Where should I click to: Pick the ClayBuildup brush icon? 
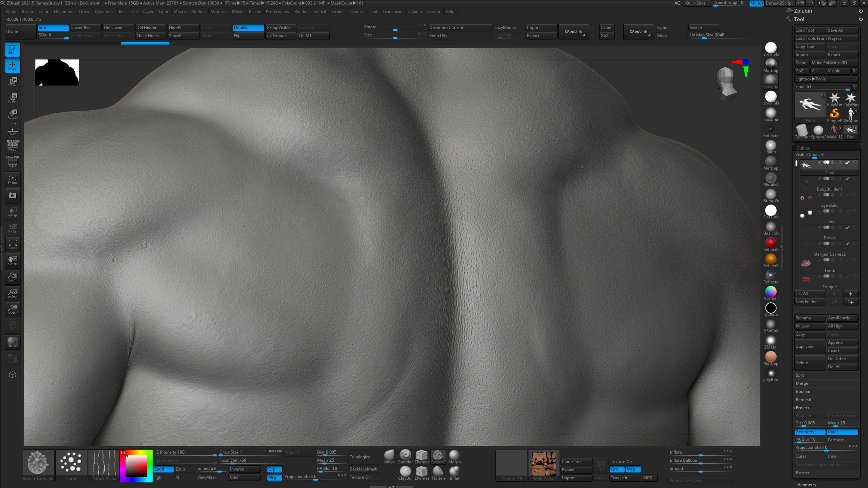(x=405, y=472)
